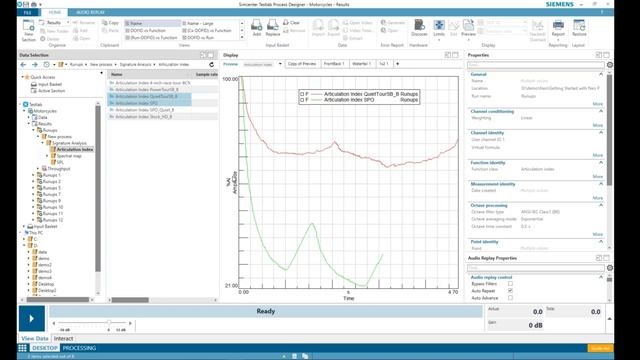Pop out the Data Selection pane
The image size is (640, 360).
coord(203,55)
